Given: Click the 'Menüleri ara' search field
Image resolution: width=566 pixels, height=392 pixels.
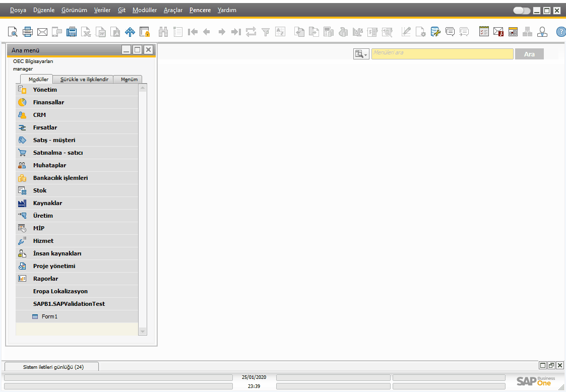Looking at the screenshot, I should (x=442, y=54).
